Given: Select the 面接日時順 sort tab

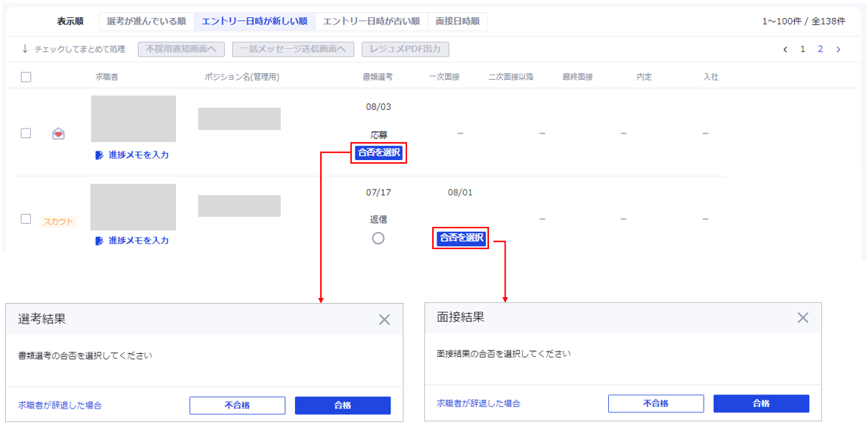Looking at the screenshot, I should (457, 22).
